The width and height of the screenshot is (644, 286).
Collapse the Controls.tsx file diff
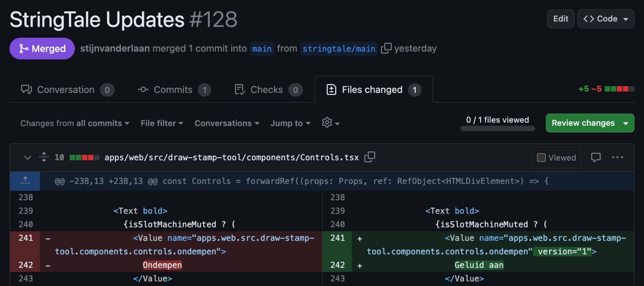tap(28, 157)
